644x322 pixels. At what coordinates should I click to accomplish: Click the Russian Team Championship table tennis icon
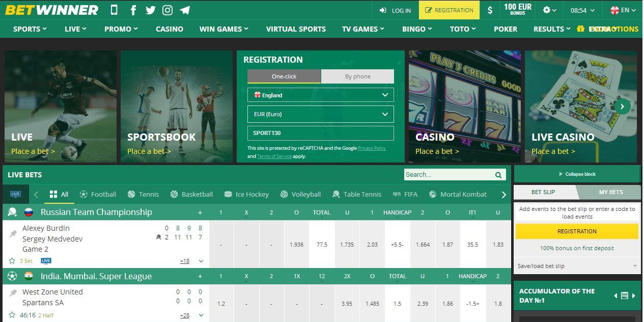(x=12, y=212)
